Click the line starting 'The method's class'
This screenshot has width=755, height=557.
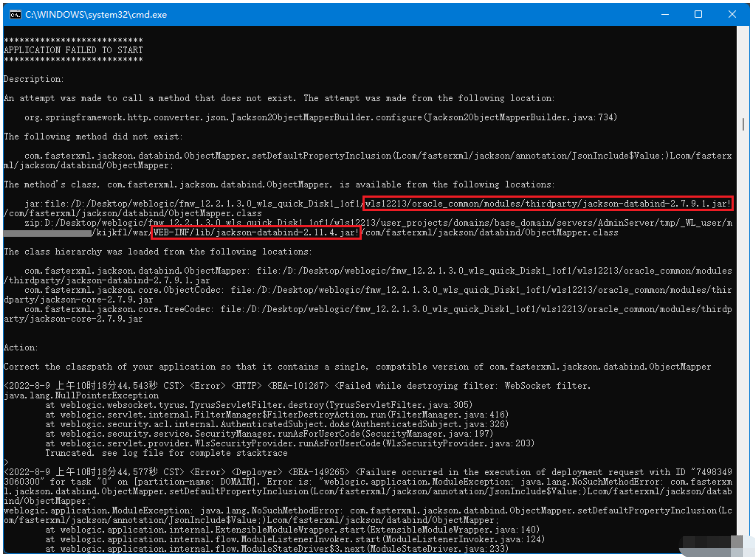point(279,185)
